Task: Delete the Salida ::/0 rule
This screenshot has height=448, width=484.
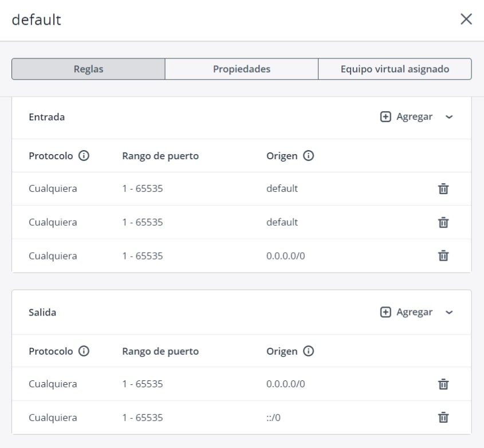Action: click(443, 418)
